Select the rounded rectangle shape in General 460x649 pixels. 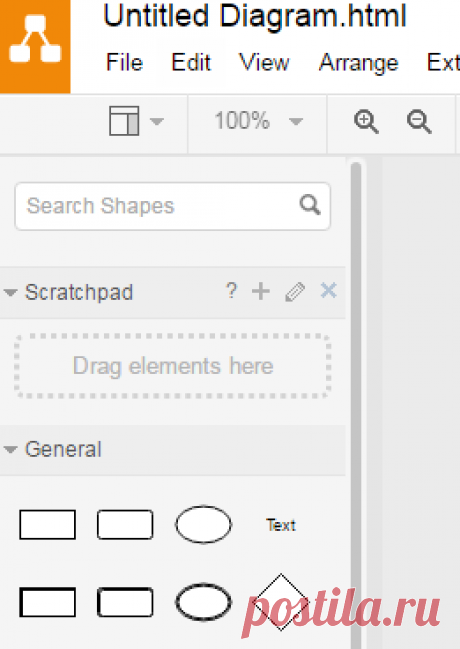(125, 524)
